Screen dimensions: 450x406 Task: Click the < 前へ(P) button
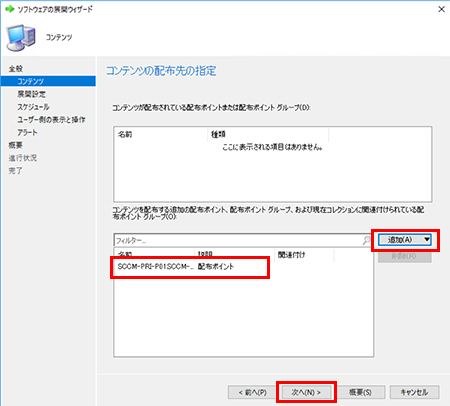tap(252, 392)
